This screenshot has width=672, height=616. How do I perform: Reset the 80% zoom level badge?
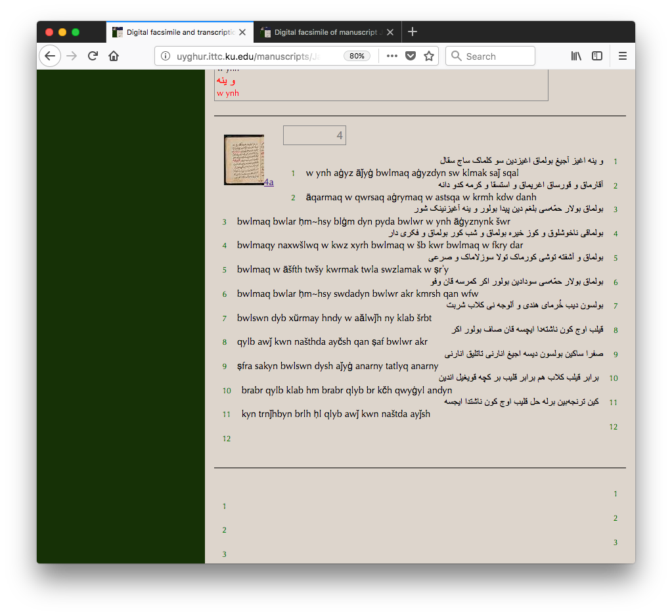point(357,56)
